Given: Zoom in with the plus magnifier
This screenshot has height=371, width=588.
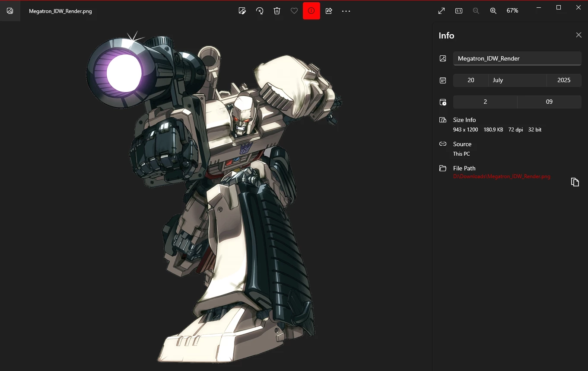Looking at the screenshot, I should click(x=493, y=11).
